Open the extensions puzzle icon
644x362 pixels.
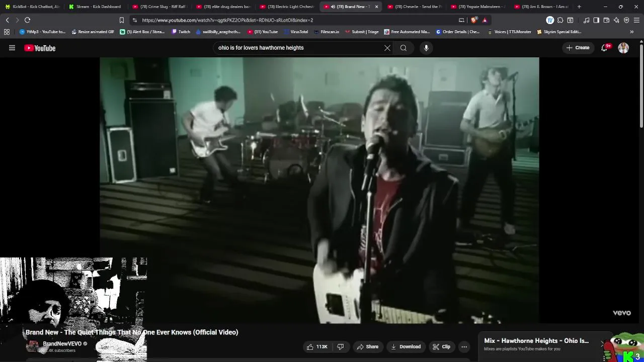pyautogui.click(x=560, y=20)
